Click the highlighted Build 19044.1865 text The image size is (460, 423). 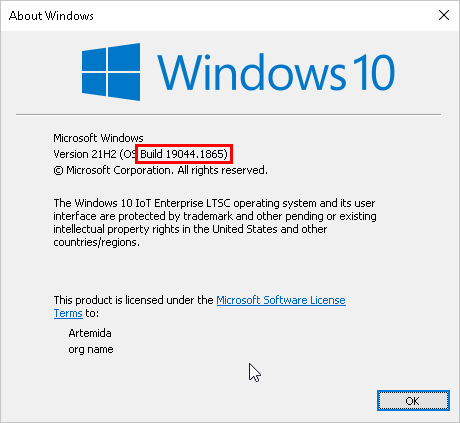pos(184,154)
